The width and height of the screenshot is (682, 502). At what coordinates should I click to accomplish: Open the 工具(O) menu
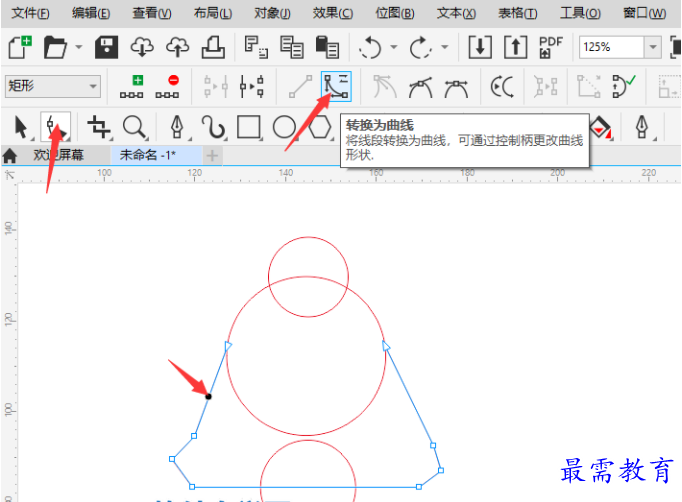580,13
